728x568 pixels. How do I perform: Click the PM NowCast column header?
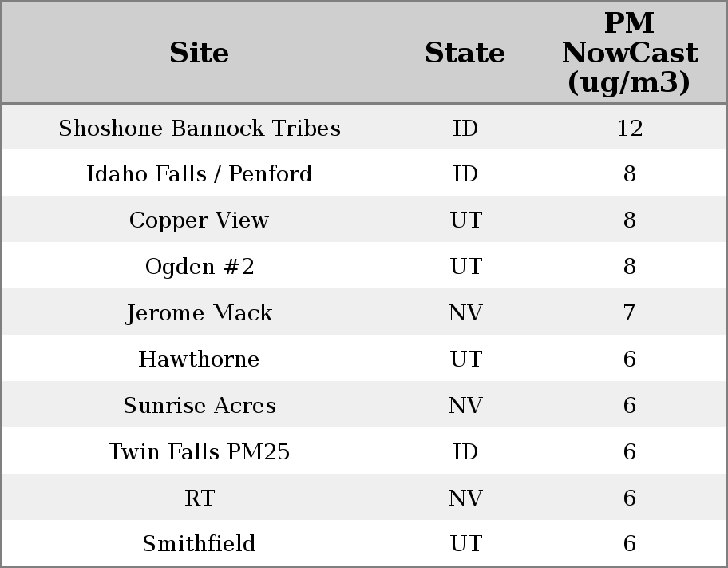click(x=629, y=53)
